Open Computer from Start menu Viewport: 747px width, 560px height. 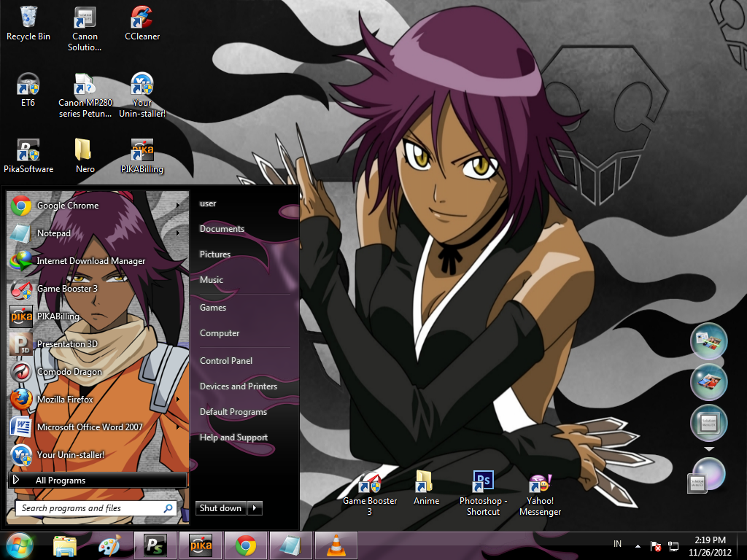pos(220,333)
